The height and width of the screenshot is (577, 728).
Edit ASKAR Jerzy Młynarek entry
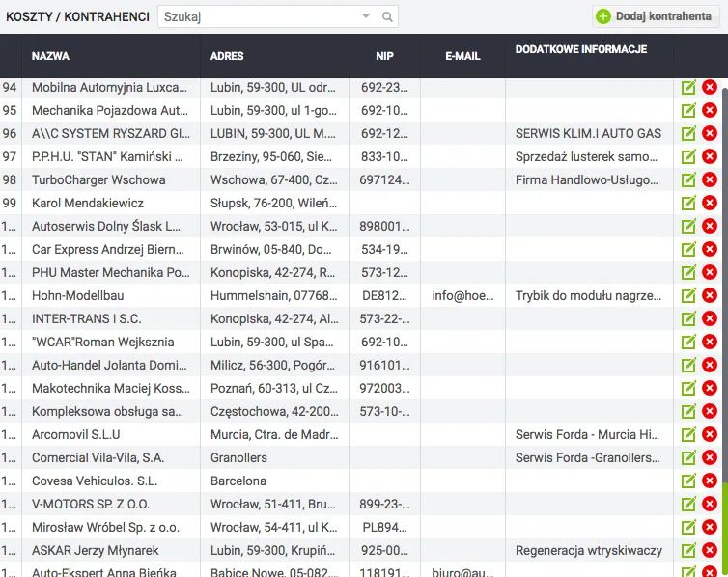tap(688, 551)
